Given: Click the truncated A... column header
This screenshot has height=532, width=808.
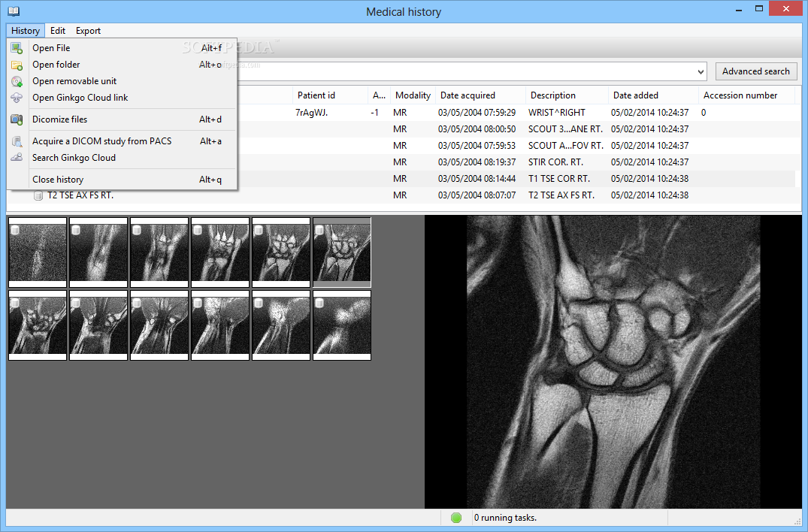Looking at the screenshot, I should pos(380,95).
